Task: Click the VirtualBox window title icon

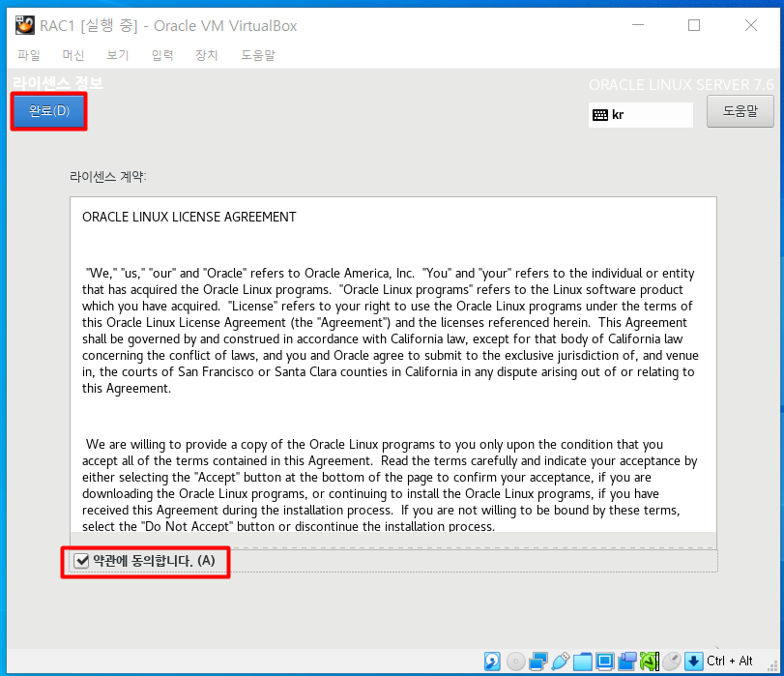Action: pos(25,25)
